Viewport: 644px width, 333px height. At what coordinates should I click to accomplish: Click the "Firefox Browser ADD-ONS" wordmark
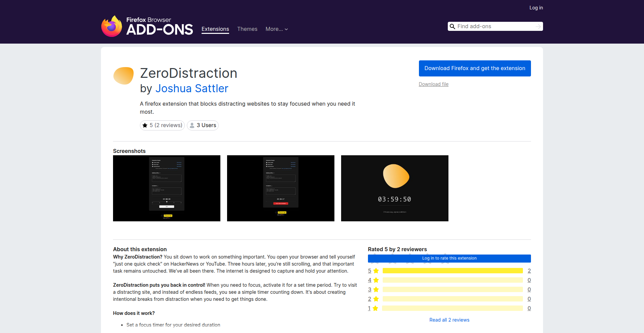(160, 26)
